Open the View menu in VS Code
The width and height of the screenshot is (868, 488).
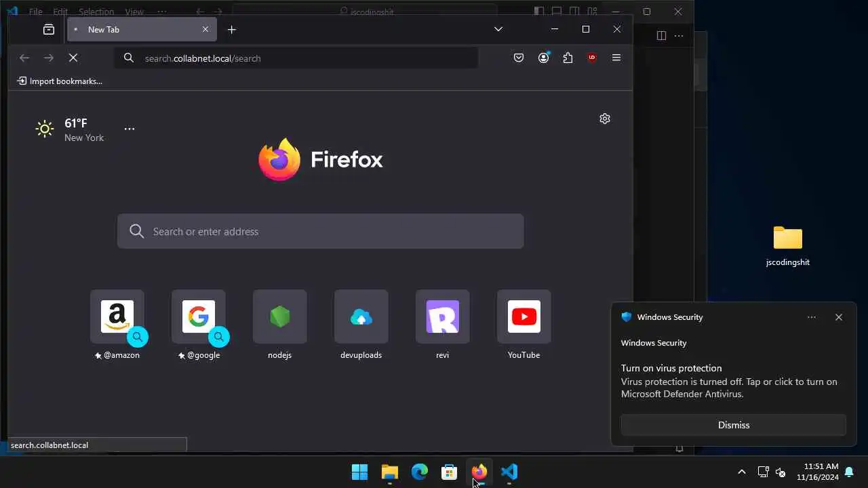click(x=134, y=12)
